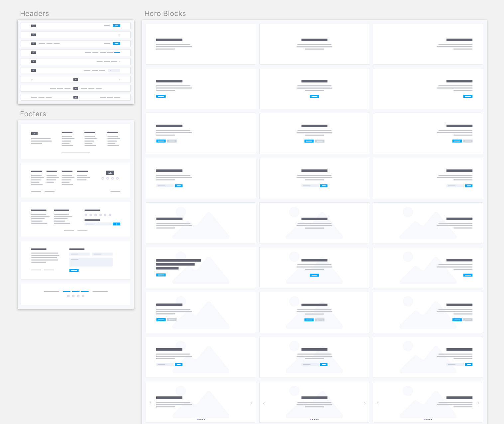This screenshot has width=504, height=424.
Task: Click the left hamburger icon in the centered-logo header
Action: (x=32, y=79)
